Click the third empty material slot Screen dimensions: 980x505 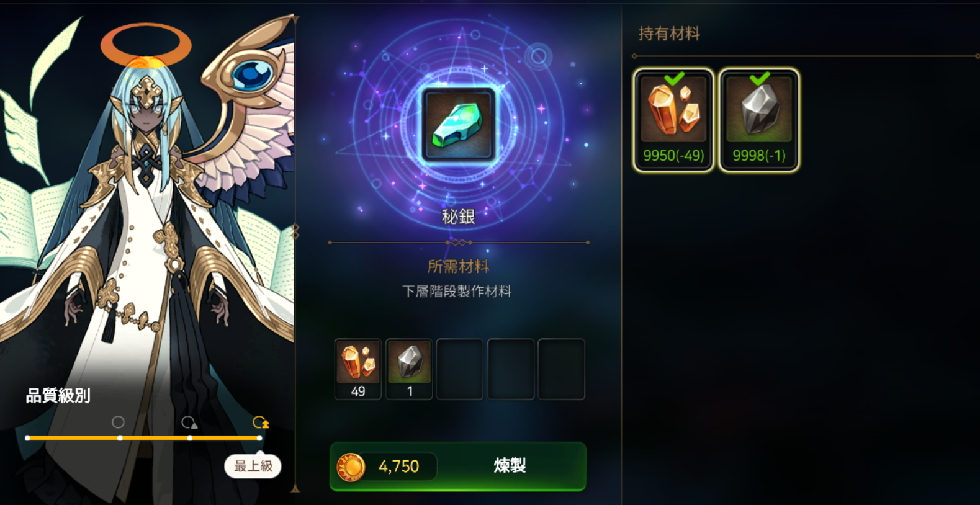tap(460, 369)
